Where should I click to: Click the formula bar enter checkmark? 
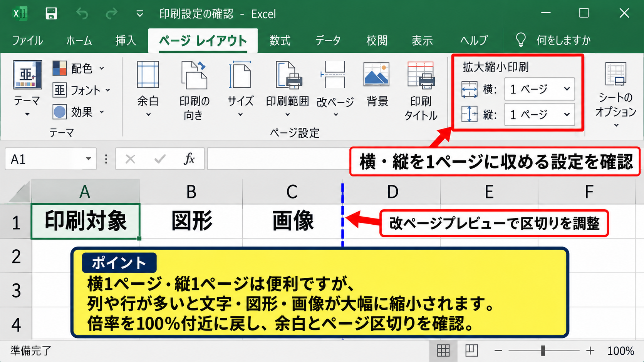(160, 159)
